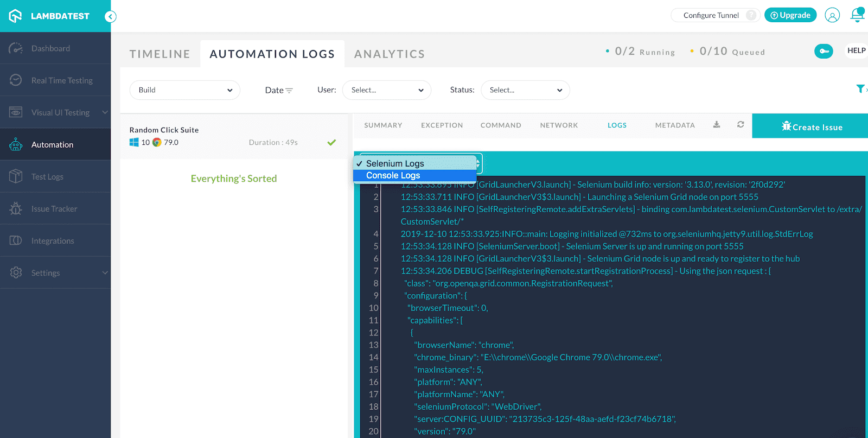
Task: Open the Command tab
Action: pos(501,125)
